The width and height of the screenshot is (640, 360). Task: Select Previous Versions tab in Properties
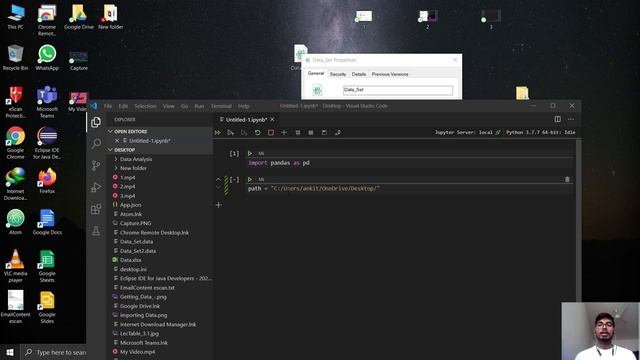pos(390,74)
